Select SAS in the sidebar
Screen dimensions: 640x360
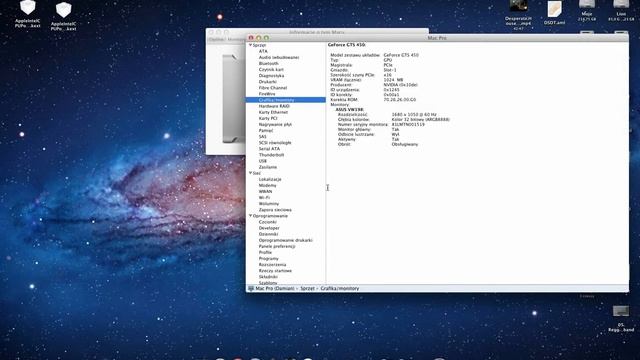pos(262,137)
